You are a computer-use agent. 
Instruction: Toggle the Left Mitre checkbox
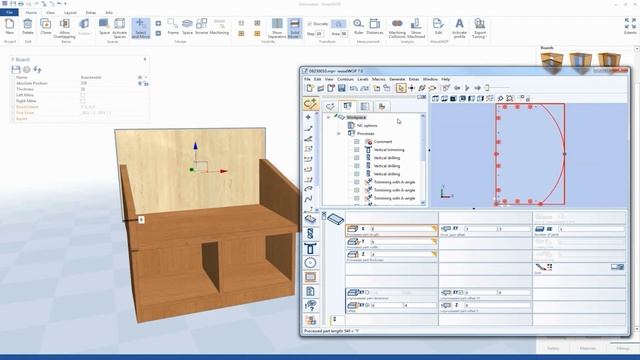click(83, 95)
